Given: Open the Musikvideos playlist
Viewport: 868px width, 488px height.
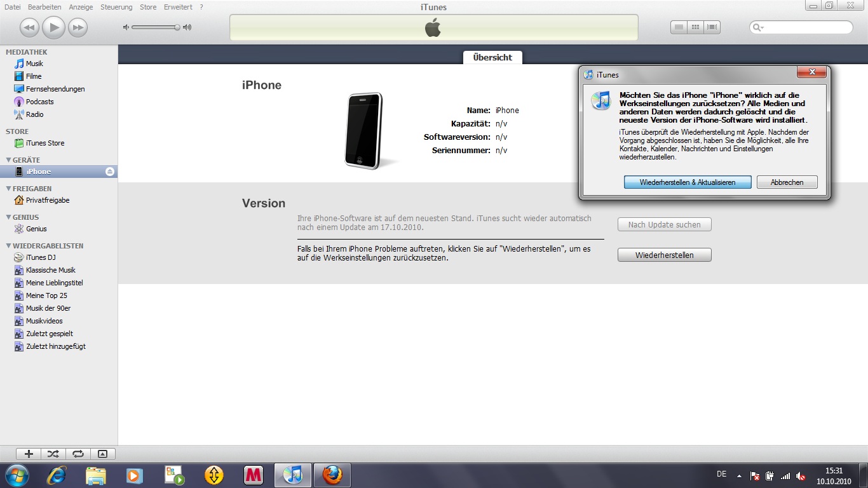Looking at the screenshot, I should tap(44, 321).
